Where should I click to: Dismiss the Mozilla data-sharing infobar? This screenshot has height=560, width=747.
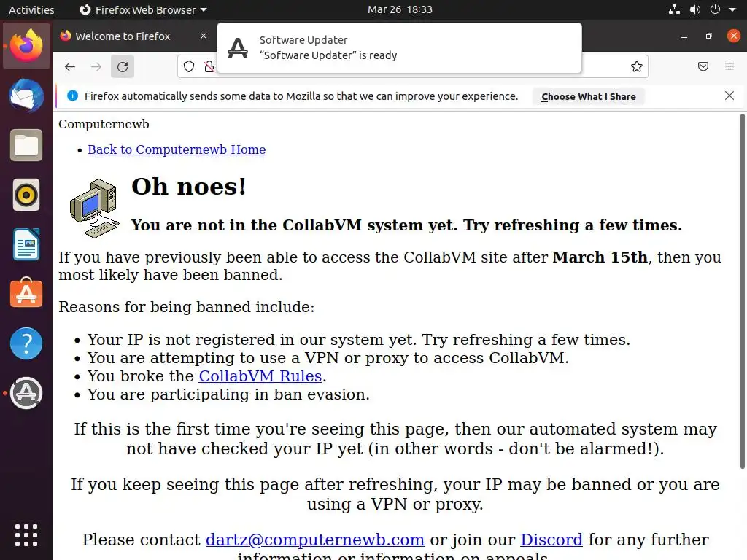coord(729,96)
